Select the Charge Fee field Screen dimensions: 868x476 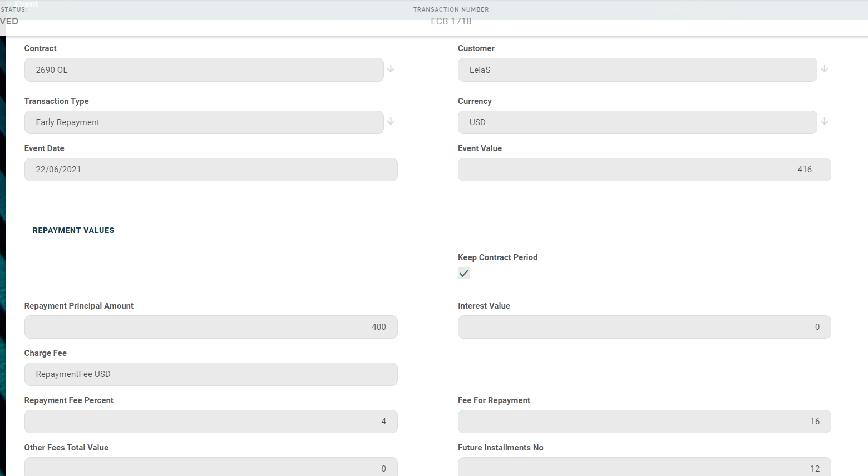(211, 374)
